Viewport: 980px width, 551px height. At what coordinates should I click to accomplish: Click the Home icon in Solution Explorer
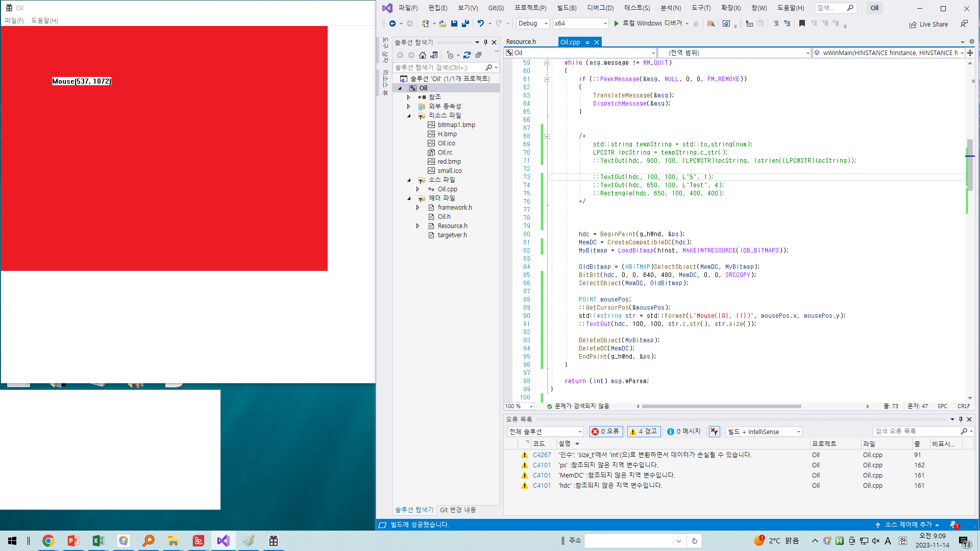(x=423, y=55)
